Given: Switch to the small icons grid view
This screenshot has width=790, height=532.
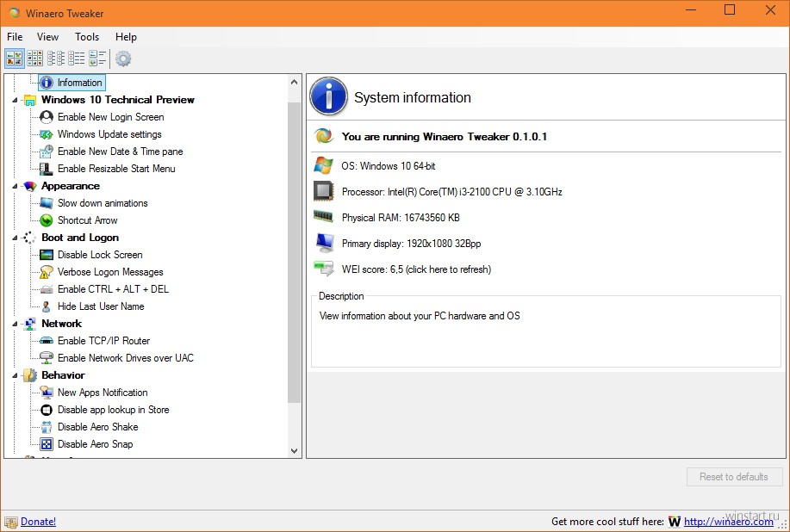Looking at the screenshot, I should coord(34,59).
